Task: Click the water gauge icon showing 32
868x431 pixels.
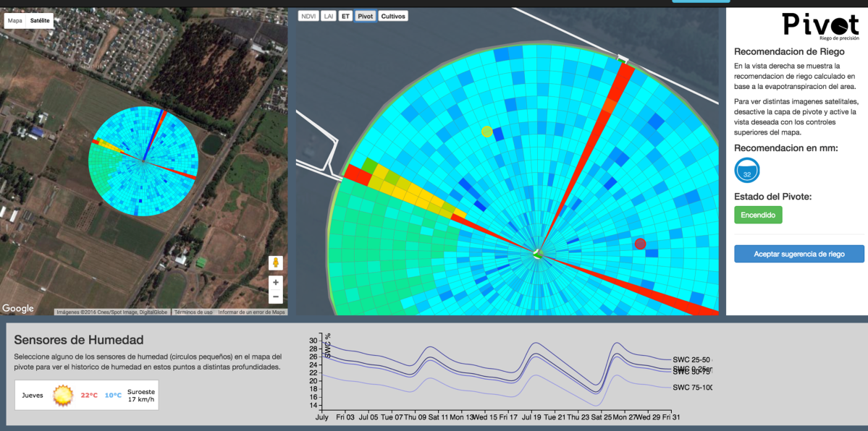Action: (747, 171)
